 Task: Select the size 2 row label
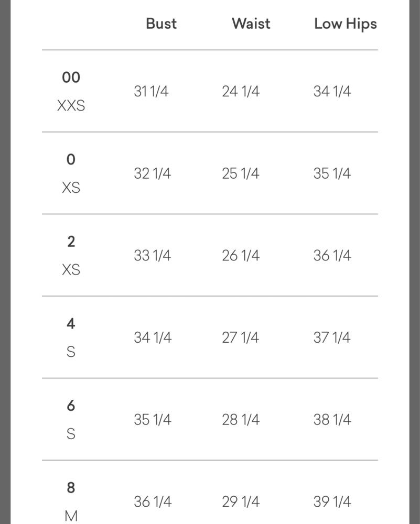click(x=71, y=242)
